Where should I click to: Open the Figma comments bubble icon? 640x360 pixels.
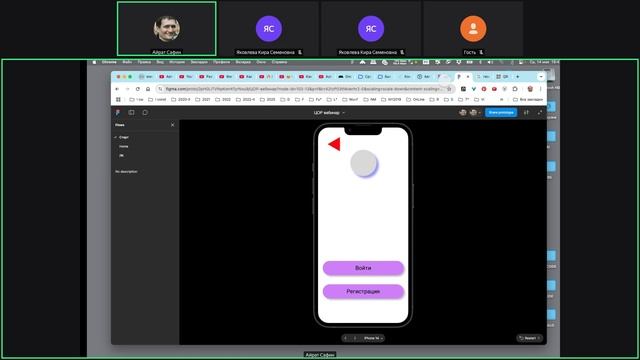(145, 113)
